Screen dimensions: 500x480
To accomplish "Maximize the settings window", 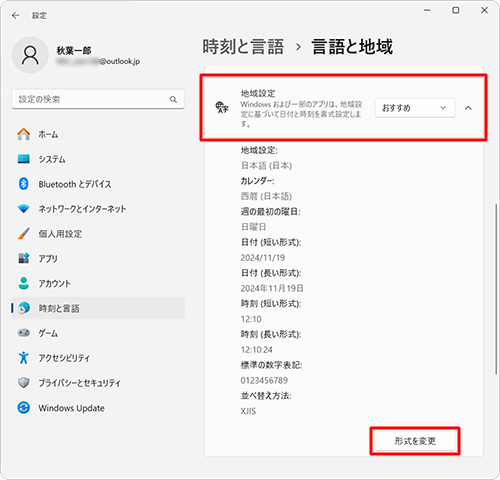I will tap(456, 10).
